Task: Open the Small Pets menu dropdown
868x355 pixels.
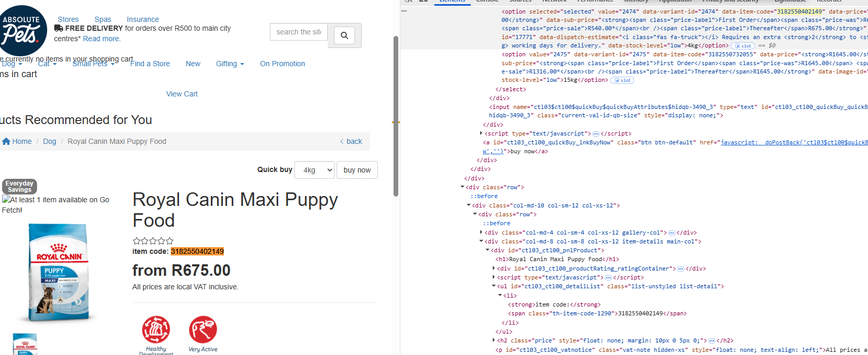Action: (93, 64)
